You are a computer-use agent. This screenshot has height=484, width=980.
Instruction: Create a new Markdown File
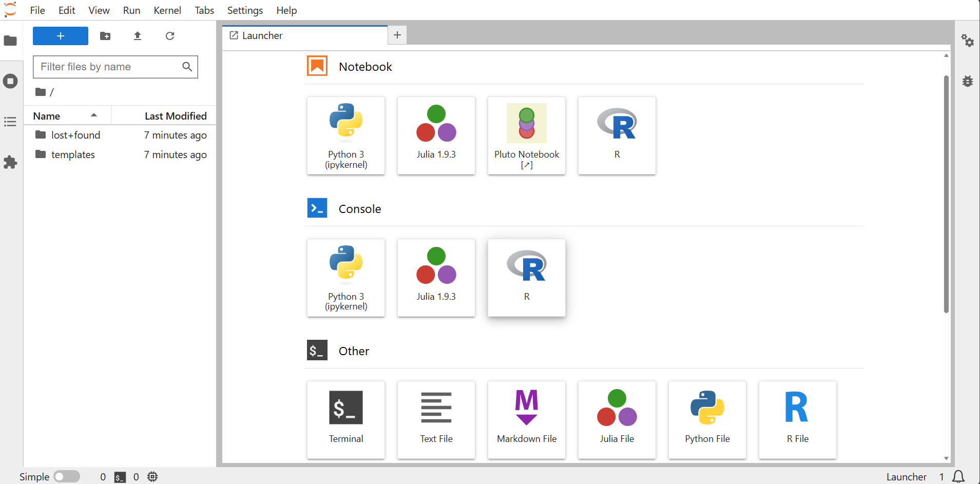tap(527, 420)
